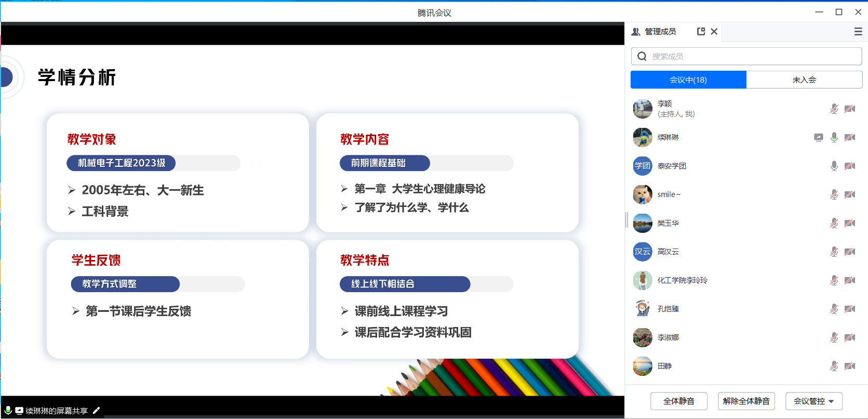Image resolution: width=868 pixels, height=419 pixels.
Task: Click the screen-sharing icon beside 续琳琳
Action: (x=818, y=137)
